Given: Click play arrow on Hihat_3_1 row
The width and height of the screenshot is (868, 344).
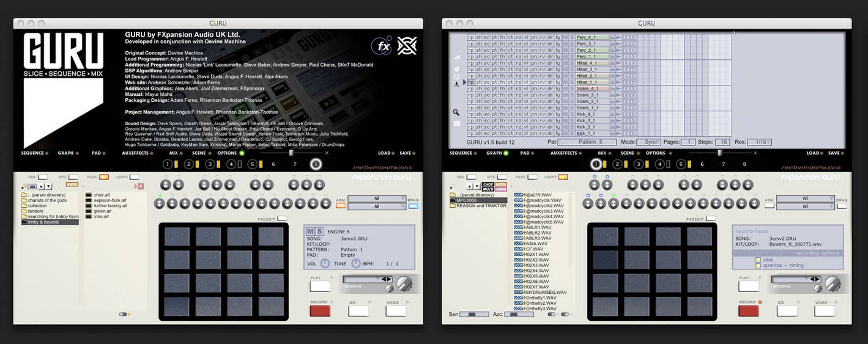Looking at the screenshot, I should (x=618, y=69).
